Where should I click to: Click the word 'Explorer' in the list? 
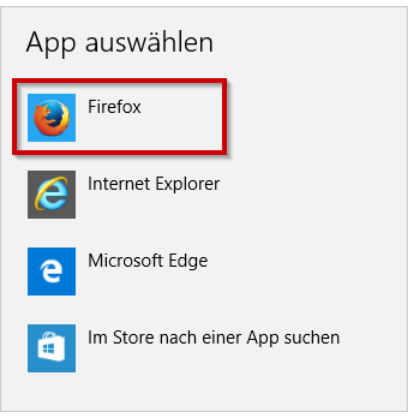coord(187,184)
